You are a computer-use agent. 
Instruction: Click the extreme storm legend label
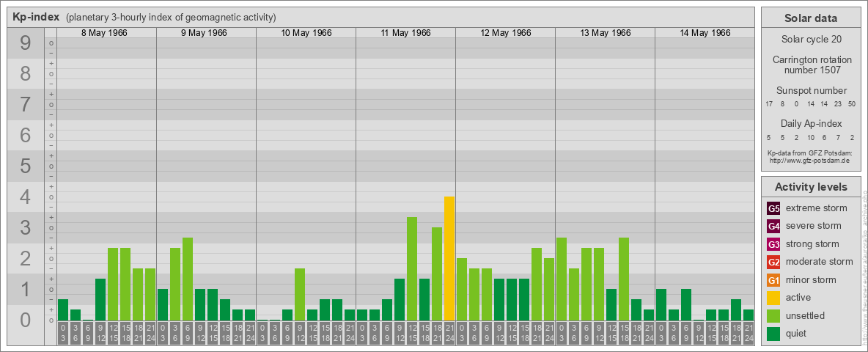tap(817, 208)
